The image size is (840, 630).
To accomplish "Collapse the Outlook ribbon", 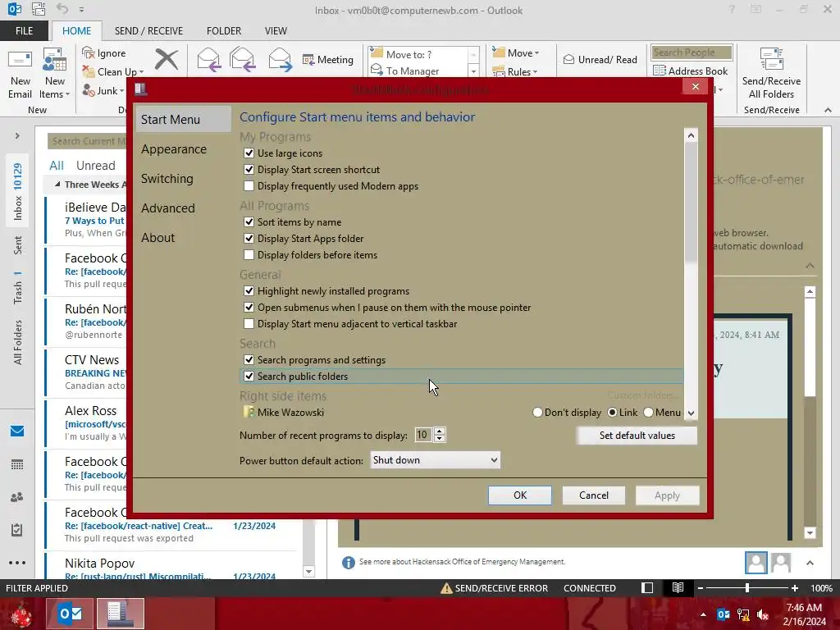I will (828, 110).
